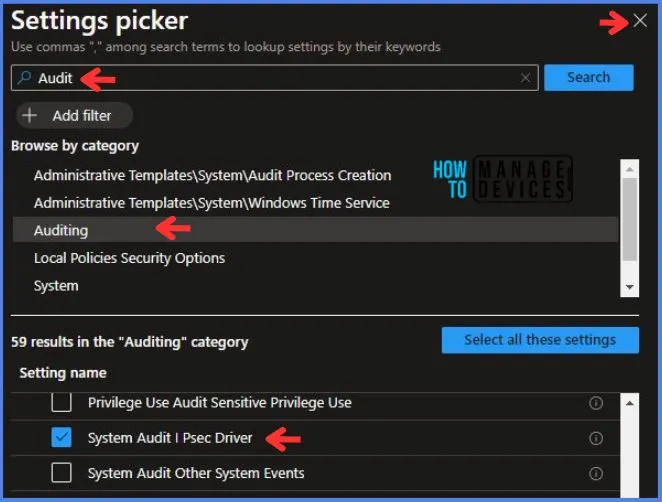The width and height of the screenshot is (662, 502).
Task: Click the Search button
Action: [x=589, y=78]
